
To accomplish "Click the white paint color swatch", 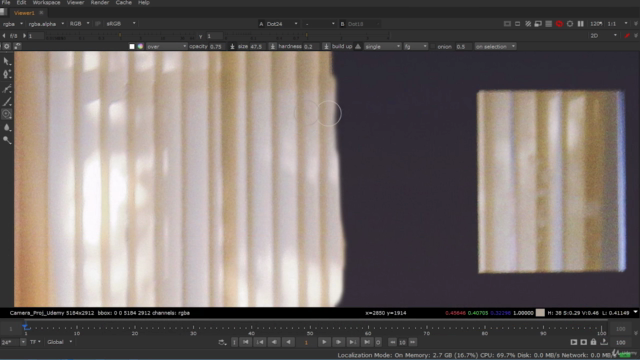I will tap(132, 47).
